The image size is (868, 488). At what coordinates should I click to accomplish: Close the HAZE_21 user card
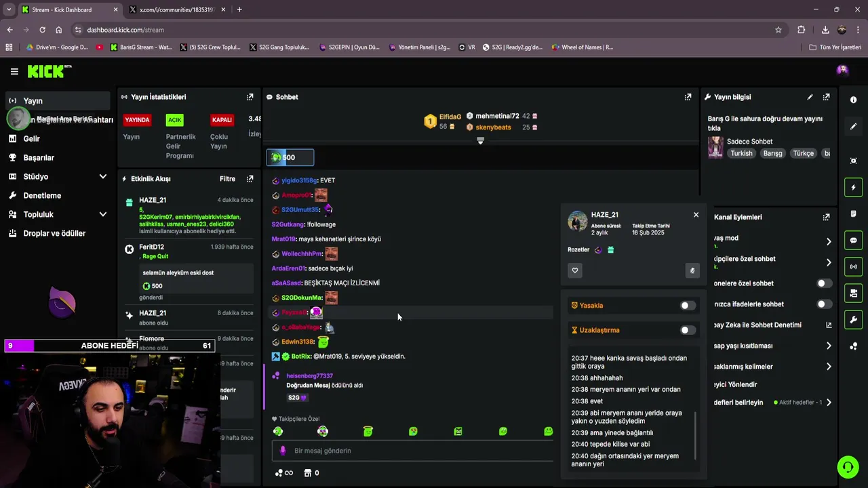point(696,215)
